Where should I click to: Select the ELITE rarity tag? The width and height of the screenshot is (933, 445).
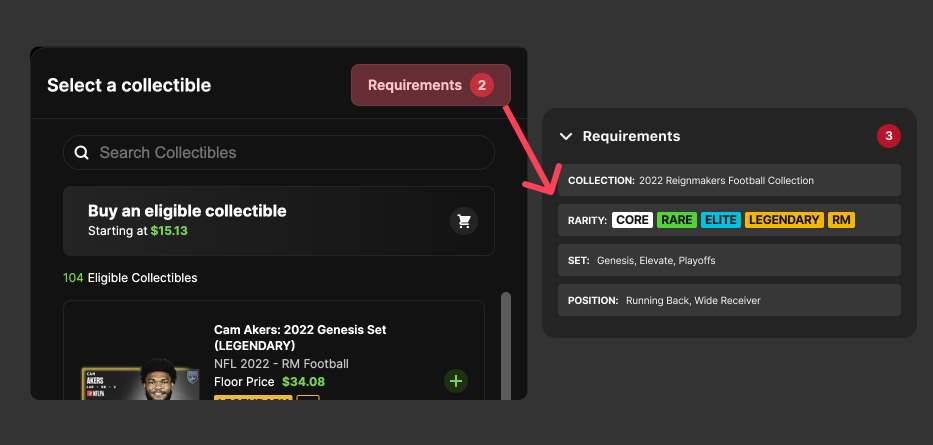pos(721,220)
